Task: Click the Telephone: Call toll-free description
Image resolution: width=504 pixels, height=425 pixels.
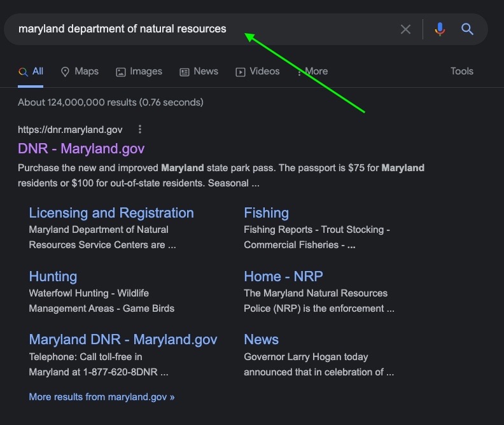Action: pyautogui.click(x=99, y=365)
